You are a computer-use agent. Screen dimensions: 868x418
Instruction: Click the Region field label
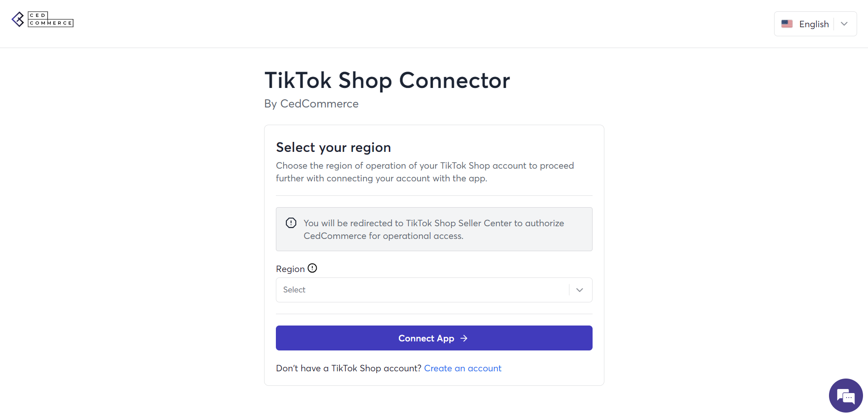pyautogui.click(x=290, y=269)
